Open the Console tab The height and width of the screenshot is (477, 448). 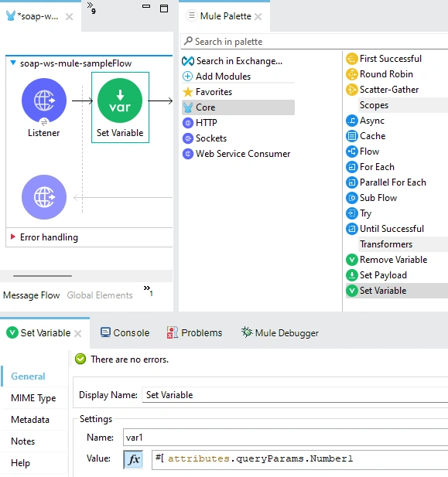(125, 332)
